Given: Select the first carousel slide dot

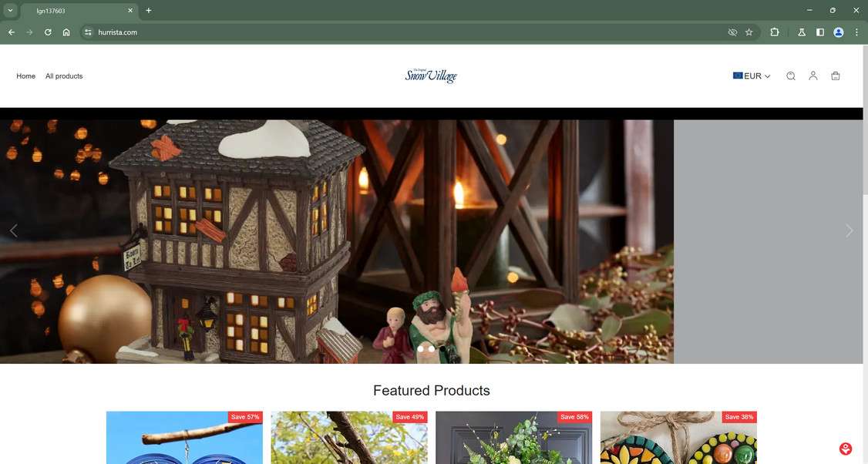Looking at the screenshot, I should click(x=421, y=349).
